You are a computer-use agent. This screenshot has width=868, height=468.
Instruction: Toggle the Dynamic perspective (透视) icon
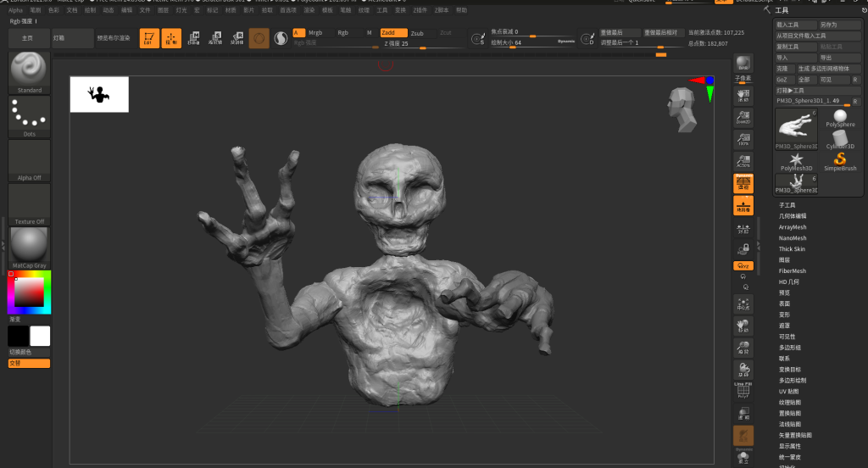[743, 183]
